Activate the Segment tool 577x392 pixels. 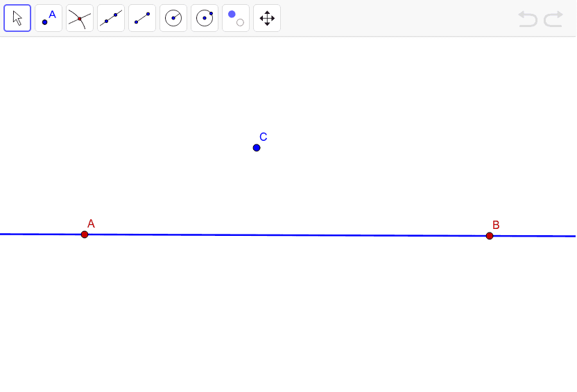coord(142,18)
